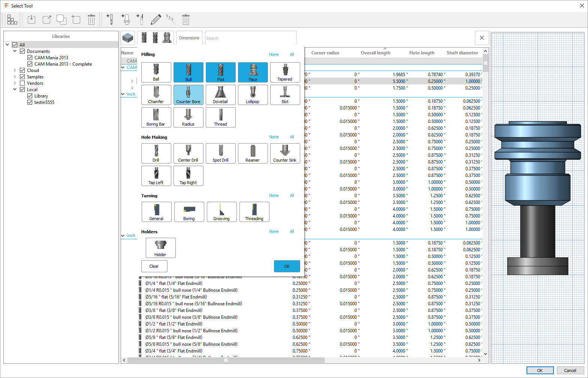Select the Spot Drill tool type

coord(221,153)
